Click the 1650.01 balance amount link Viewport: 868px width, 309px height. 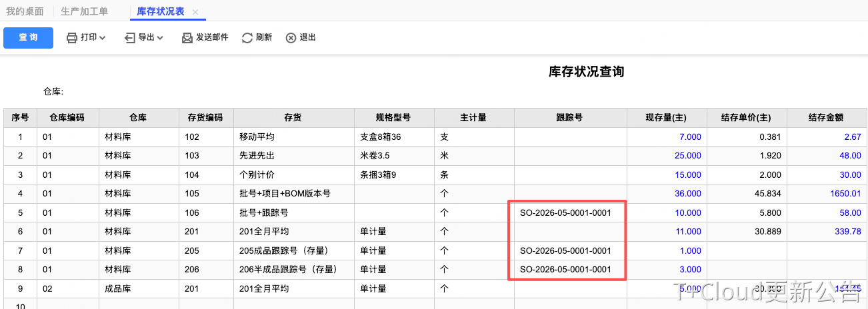845,194
